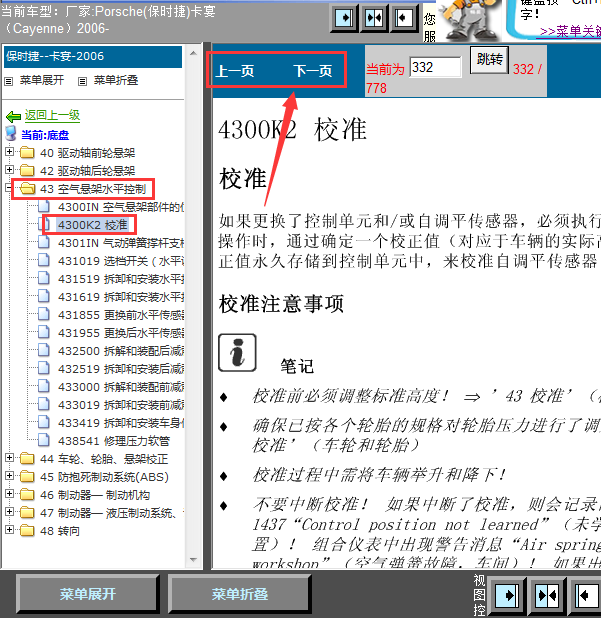This screenshot has width=601, height=618.
Task: Open 431519 拆卸和安装水平 tree item
Action: (121, 279)
